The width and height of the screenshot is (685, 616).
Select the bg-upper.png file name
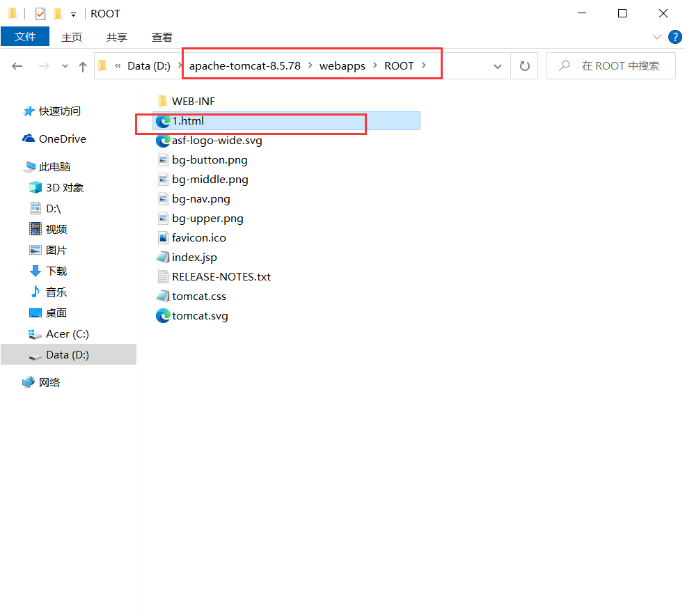point(207,219)
